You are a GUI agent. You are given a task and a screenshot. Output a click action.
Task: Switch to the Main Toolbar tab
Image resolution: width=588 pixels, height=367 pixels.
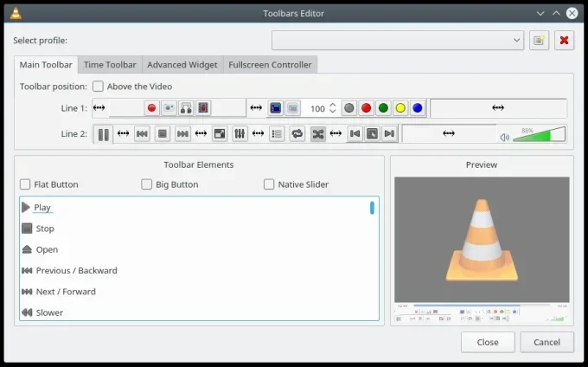(x=46, y=65)
